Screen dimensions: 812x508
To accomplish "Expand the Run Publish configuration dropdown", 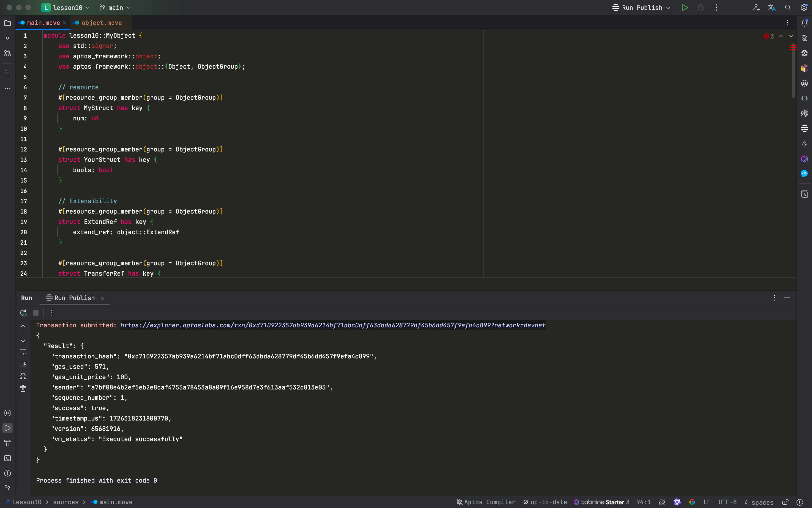I will [x=641, y=7].
